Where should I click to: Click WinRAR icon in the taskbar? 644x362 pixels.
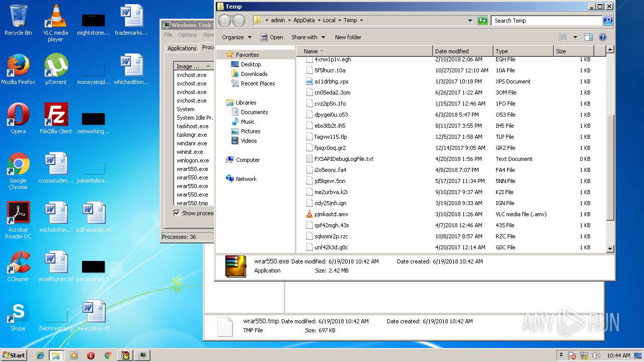[125, 355]
